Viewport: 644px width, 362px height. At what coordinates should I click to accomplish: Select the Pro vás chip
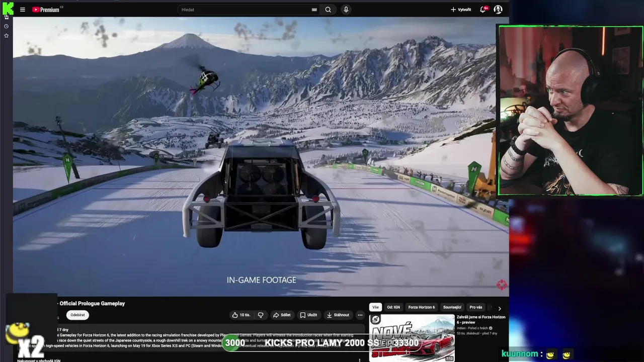tap(475, 307)
